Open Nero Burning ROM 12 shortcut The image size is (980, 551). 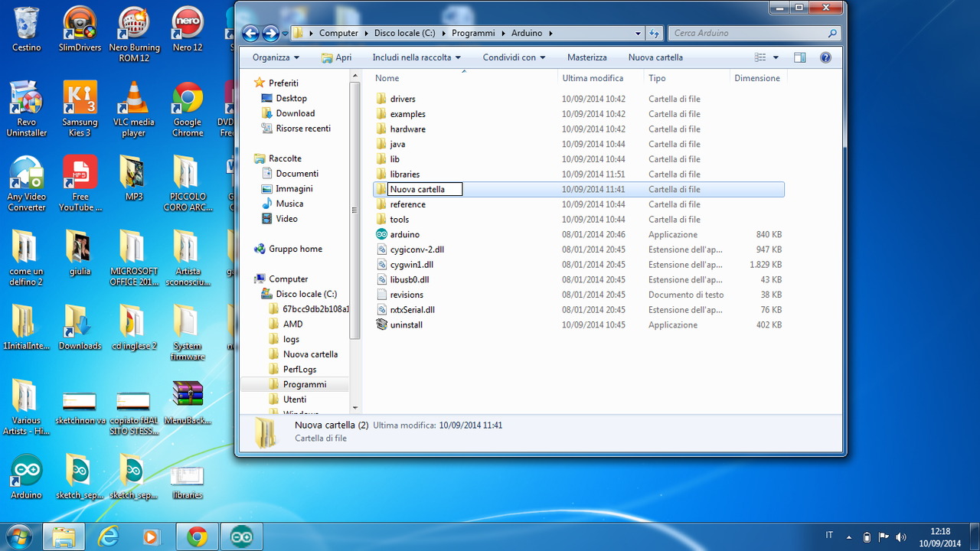134,34
